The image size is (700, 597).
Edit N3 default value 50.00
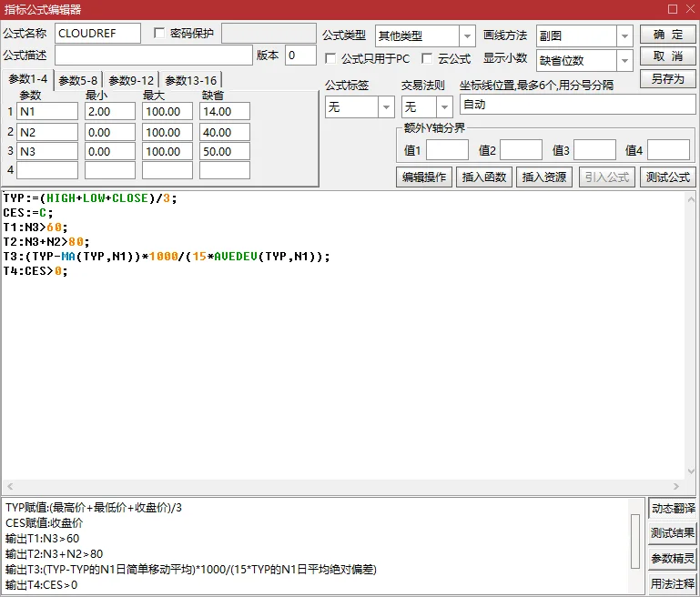pyautogui.click(x=225, y=151)
